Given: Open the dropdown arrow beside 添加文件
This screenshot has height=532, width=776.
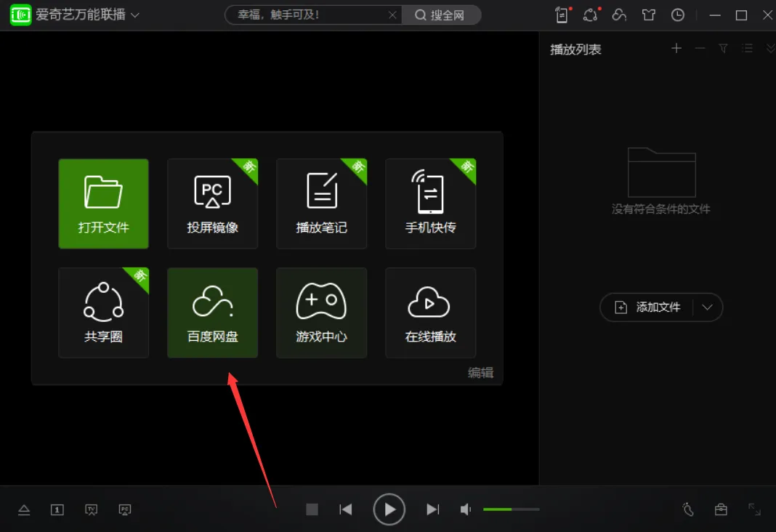Looking at the screenshot, I should 708,307.
